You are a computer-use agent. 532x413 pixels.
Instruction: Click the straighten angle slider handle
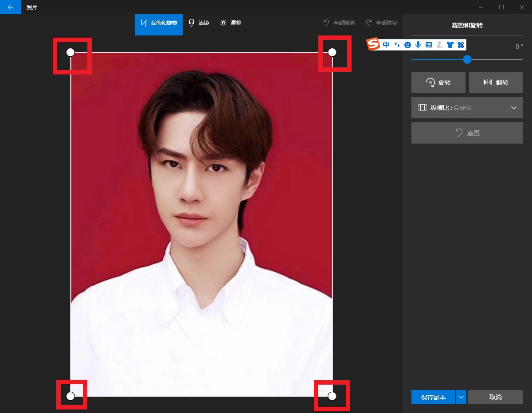point(467,59)
